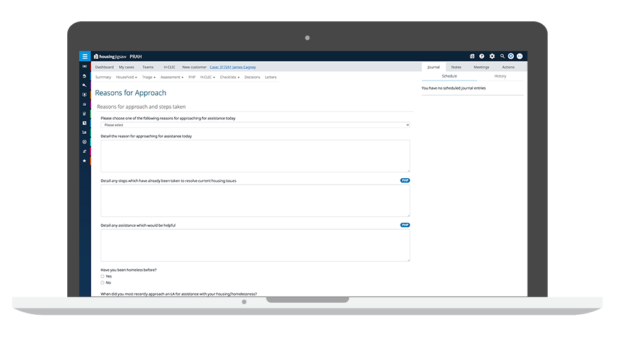The width and height of the screenshot is (644, 345).
Task: Click the search magnifier icon
Action: click(502, 57)
